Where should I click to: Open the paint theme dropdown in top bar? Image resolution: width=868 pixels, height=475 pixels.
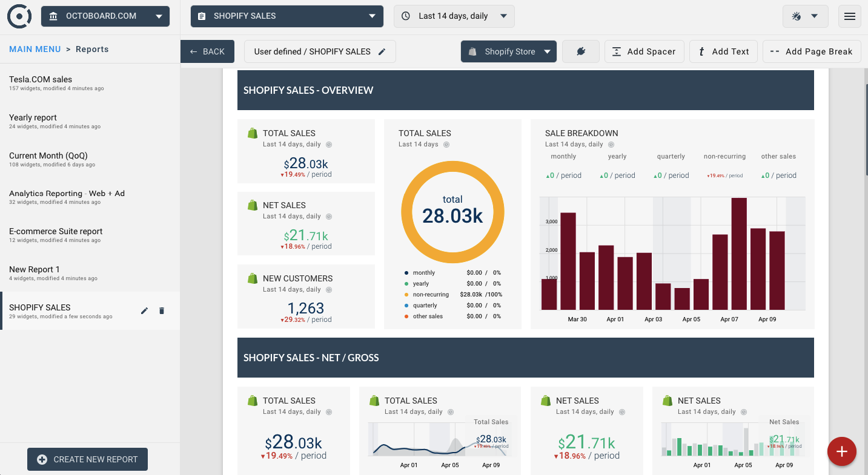[x=805, y=16]
